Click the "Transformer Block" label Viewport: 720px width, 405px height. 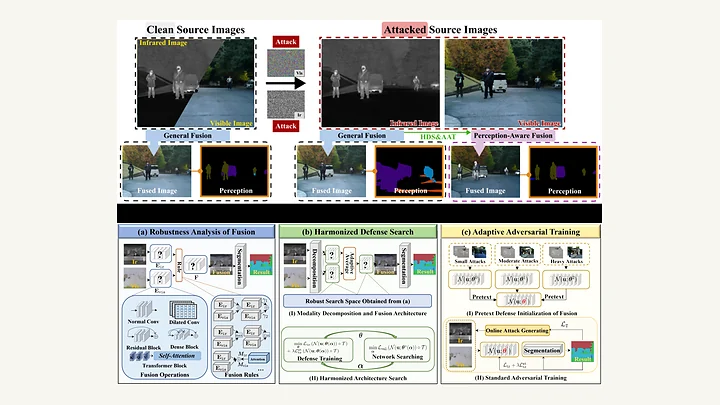click(x=164, y=366)
